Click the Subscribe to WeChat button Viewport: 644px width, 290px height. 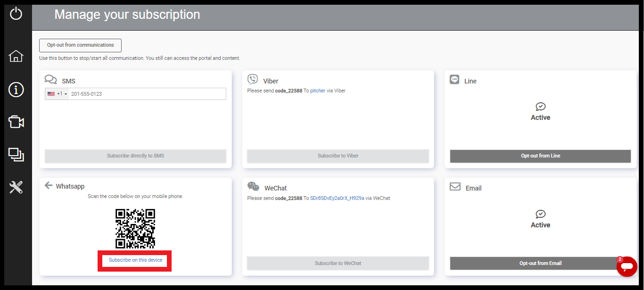(338, 263)
